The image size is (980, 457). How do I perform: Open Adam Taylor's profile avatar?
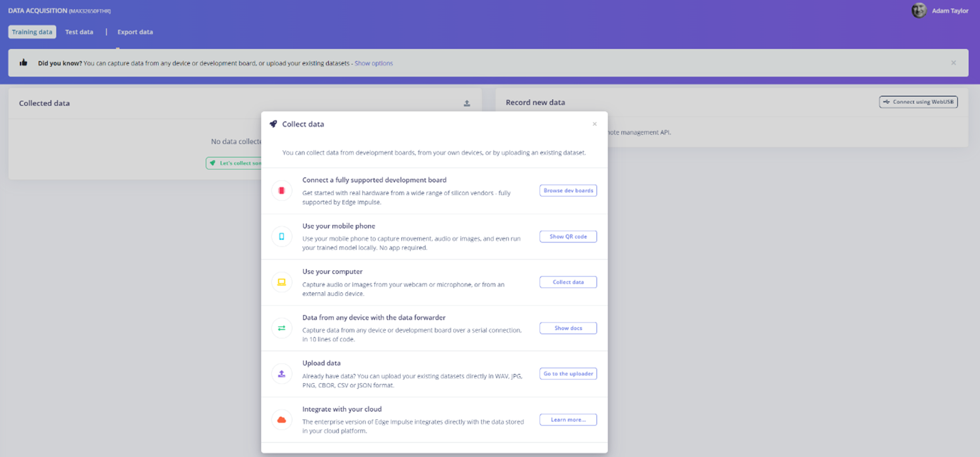click(918, 11)
